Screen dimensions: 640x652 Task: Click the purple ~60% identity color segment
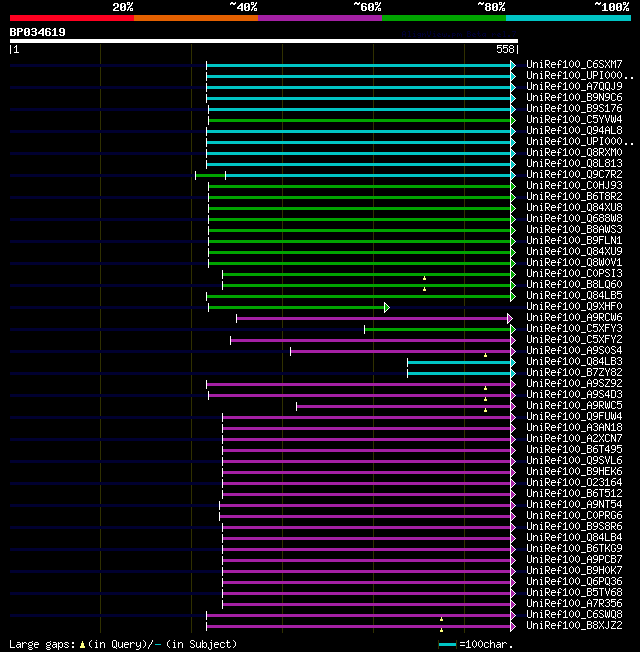coord(320,18)
